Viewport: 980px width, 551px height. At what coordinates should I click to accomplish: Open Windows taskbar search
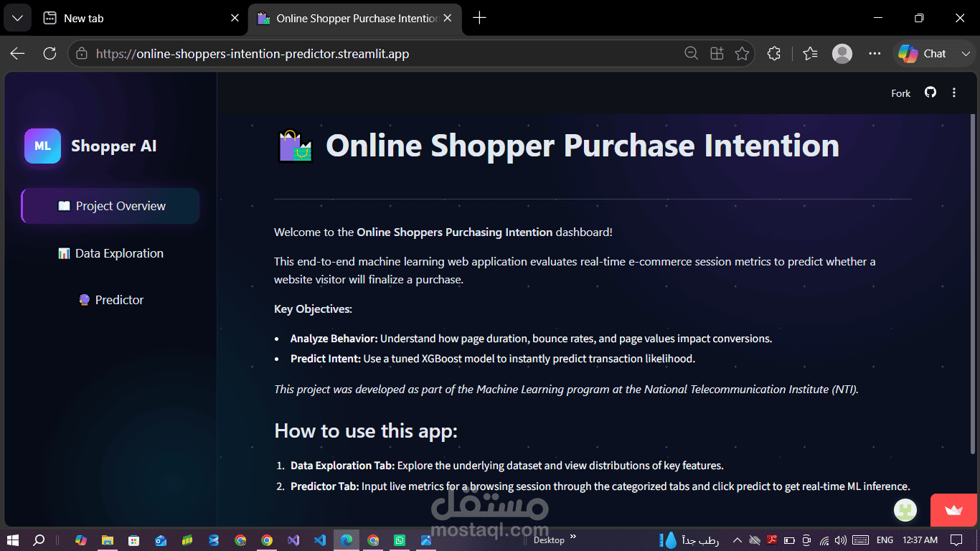pyautogui.click(x=39, y=540)
